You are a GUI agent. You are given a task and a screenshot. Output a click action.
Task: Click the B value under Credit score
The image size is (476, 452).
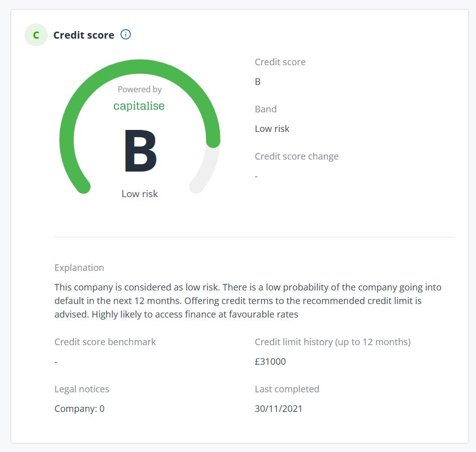click(258, 82)
